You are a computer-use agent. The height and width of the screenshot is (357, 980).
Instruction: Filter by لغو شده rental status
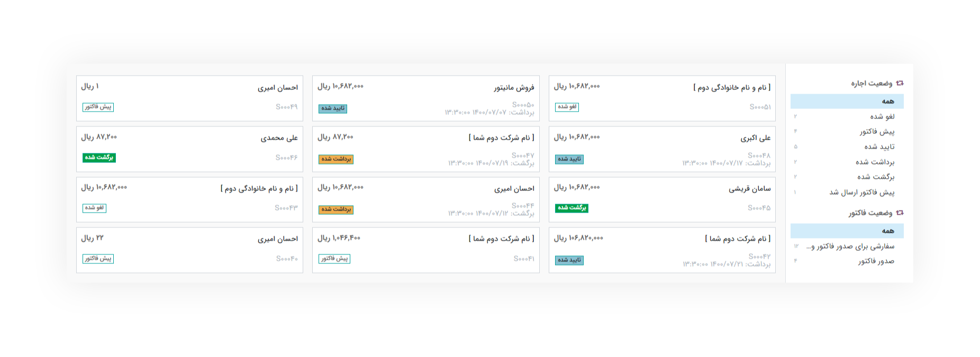tap(847, 116)
